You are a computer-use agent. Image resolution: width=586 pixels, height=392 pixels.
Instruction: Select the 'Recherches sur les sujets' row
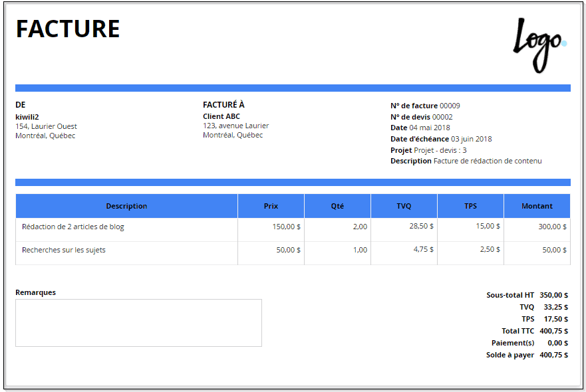pos(64,250)
